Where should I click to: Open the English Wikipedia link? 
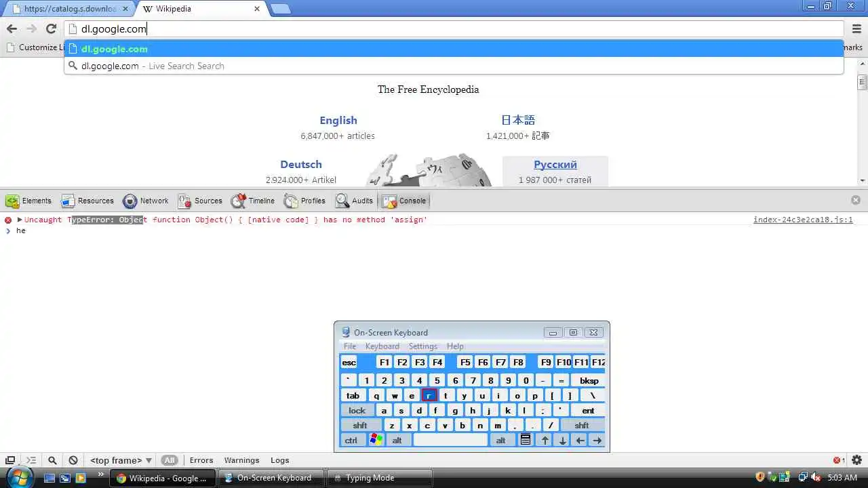click(x=338, y=120)
